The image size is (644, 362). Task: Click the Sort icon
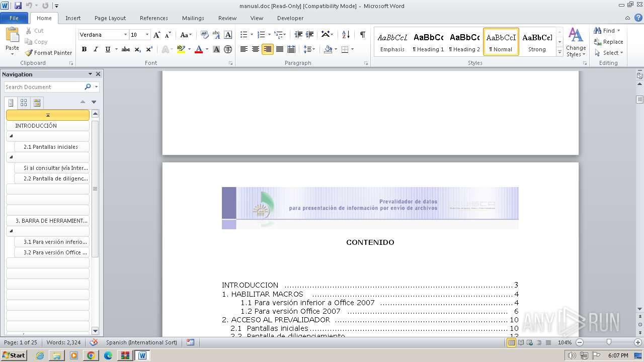tap(346, 35)
